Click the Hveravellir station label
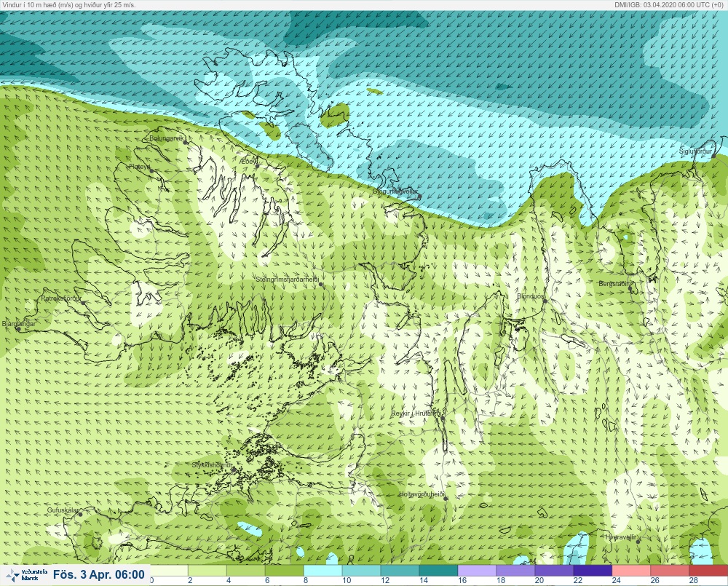 (x=621, y=537)
